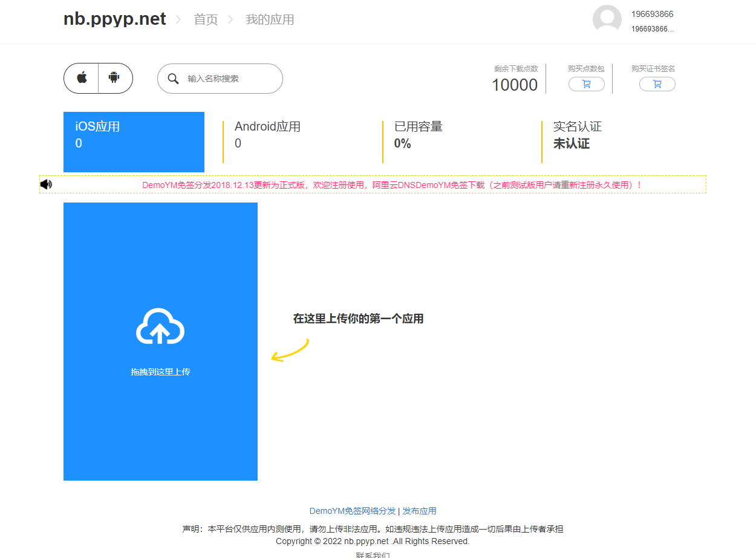Click the nb.ppyp.net site logo
The width and height of the screenshot is (756, 558).
(x=114, y=18)
